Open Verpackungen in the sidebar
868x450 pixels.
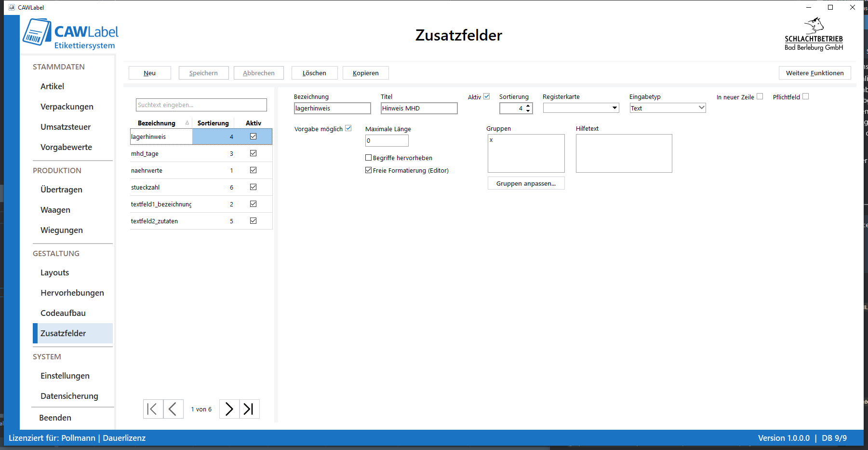pos(67,107)
